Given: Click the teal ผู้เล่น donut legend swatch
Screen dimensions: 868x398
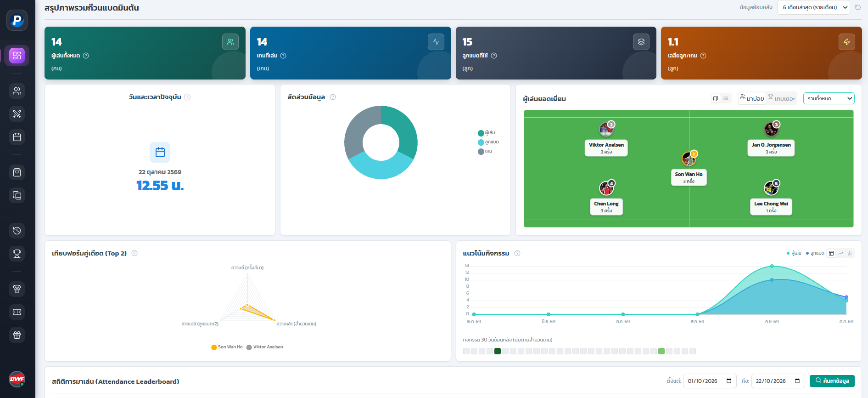Looking at the screenshot, I should click(481, 133).
